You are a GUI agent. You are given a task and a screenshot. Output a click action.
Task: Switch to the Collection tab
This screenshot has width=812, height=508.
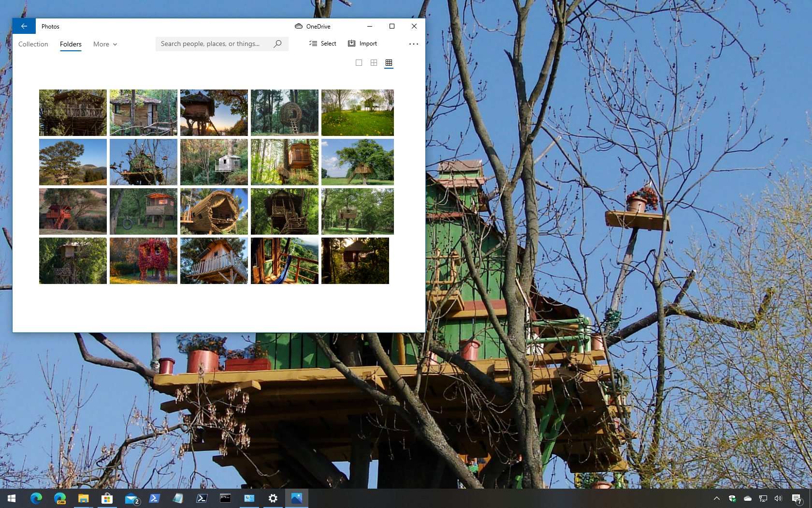pos(33,44)
